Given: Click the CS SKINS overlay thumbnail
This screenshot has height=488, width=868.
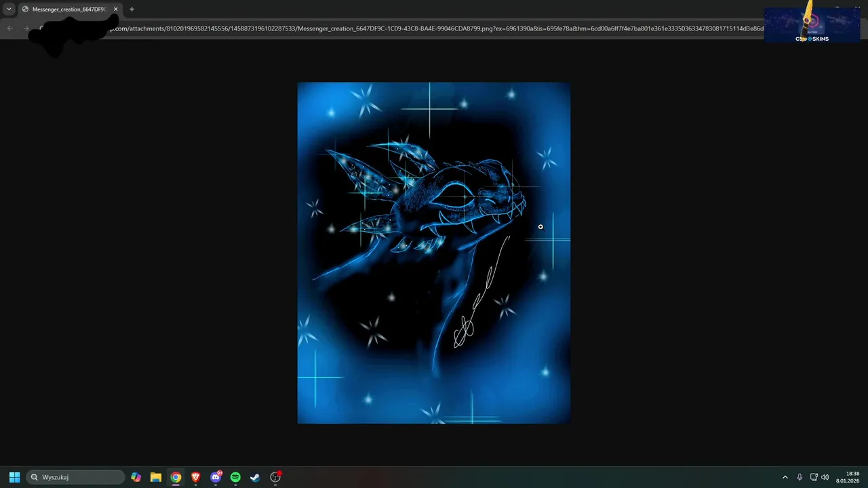Looking at the screenshot, I should click(812, 24).
